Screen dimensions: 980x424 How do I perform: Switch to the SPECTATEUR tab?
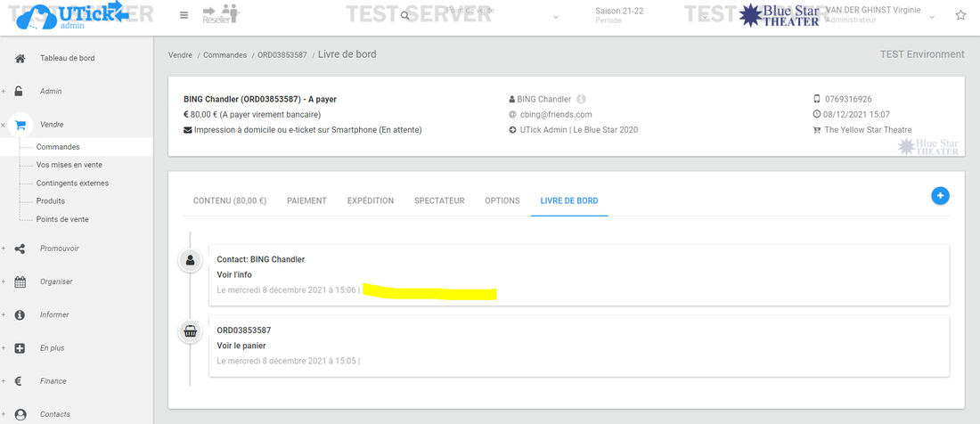coord(438,201)
